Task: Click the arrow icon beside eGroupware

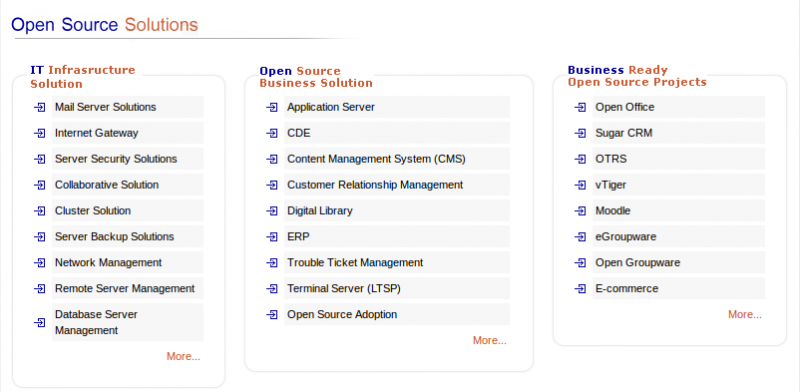Action: click(x=580, y=237)
